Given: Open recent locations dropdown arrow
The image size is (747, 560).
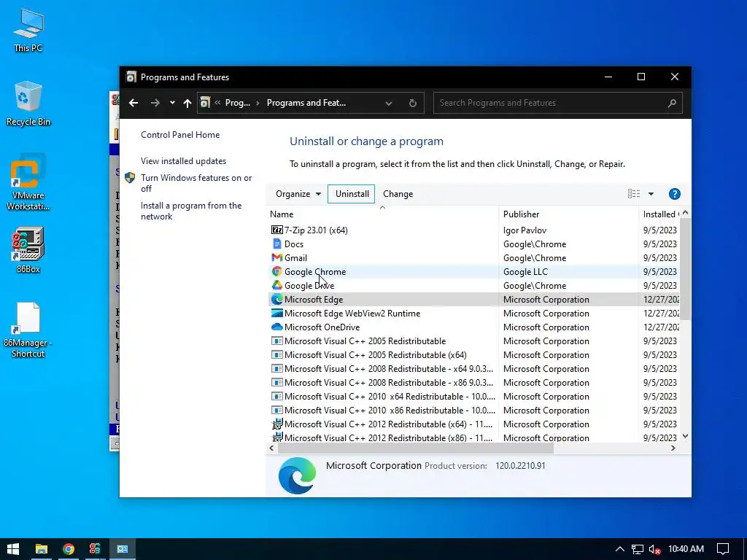Looking at the screenshot, I should point(172,103).
